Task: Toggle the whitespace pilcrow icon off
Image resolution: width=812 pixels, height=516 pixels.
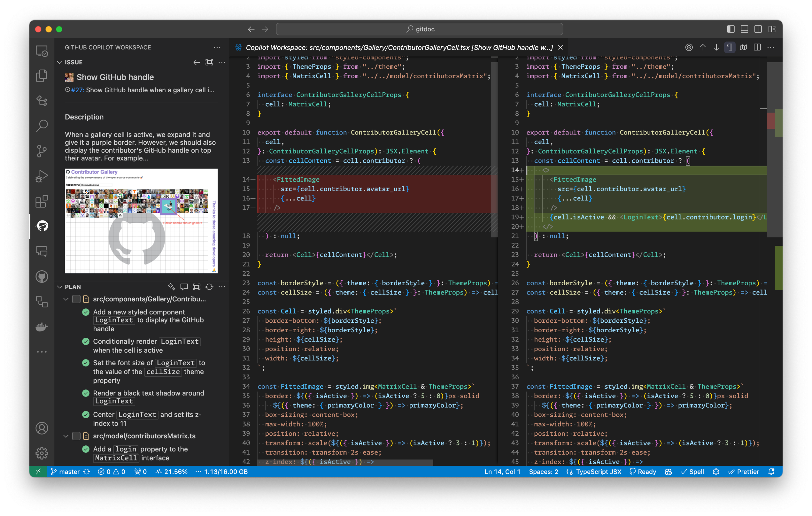Action: [x=729, y=47]
